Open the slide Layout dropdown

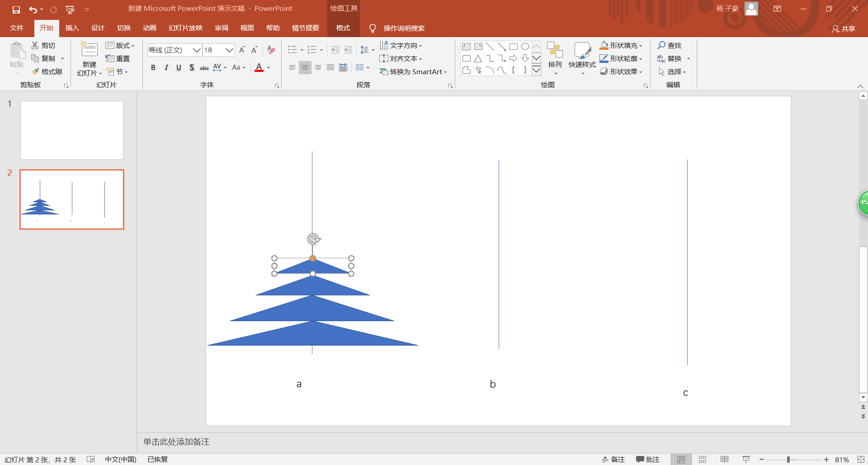pyautogui.click(x=120, y=45)
